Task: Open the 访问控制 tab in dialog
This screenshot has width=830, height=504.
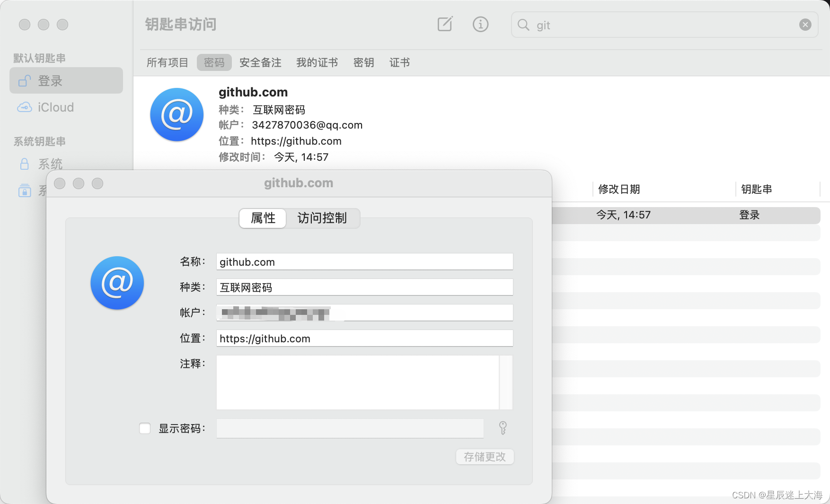Action: (x=322, y=218)
